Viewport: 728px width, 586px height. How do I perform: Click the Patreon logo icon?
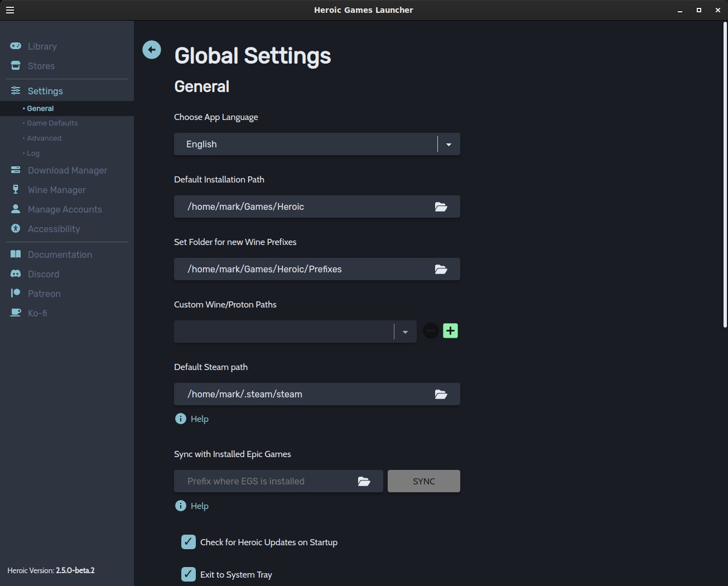click(16, 293)
